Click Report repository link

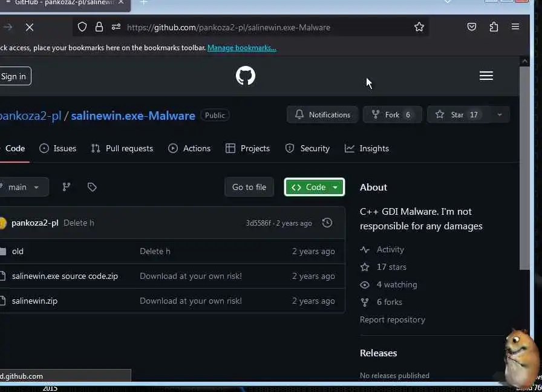[393, 320]
